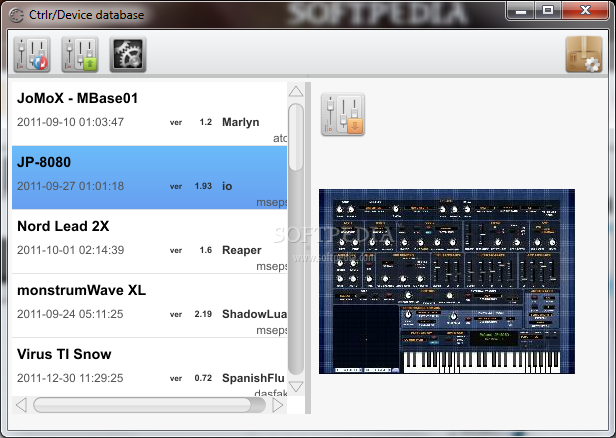This screenshot has height=438, width=616.
Task: Click date 2011-09-27 01:01:18
Action: point(70,186)
